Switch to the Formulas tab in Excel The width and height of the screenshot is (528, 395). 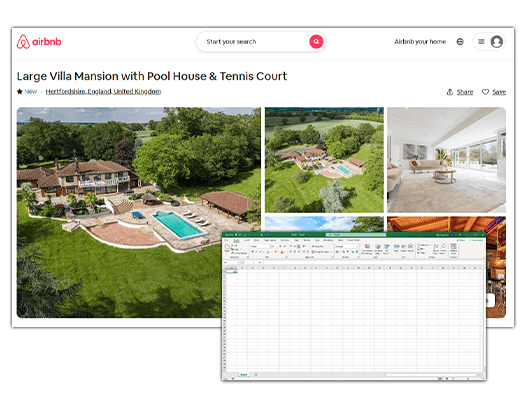point(285,240)
